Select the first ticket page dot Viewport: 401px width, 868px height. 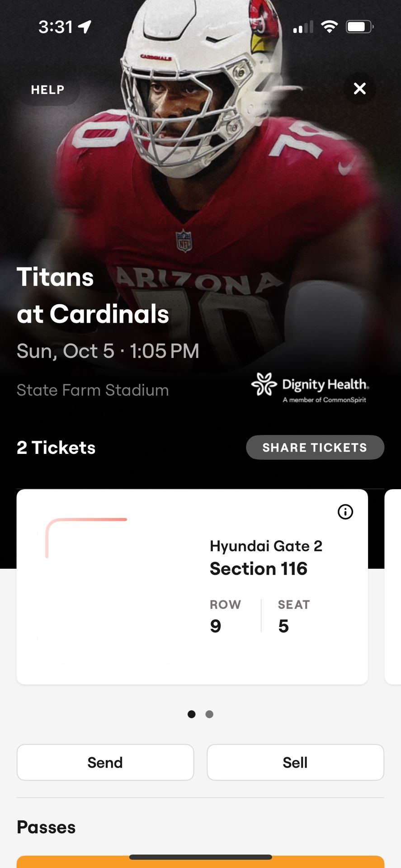192,714
